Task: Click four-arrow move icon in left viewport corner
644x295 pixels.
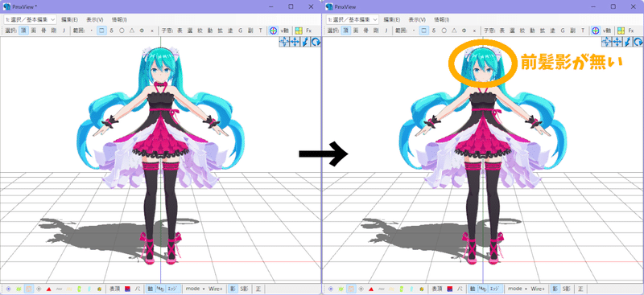Action: [x=295, y=42]
